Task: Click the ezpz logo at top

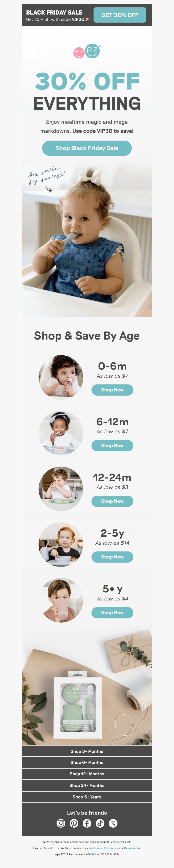Action: pos(87,51)
